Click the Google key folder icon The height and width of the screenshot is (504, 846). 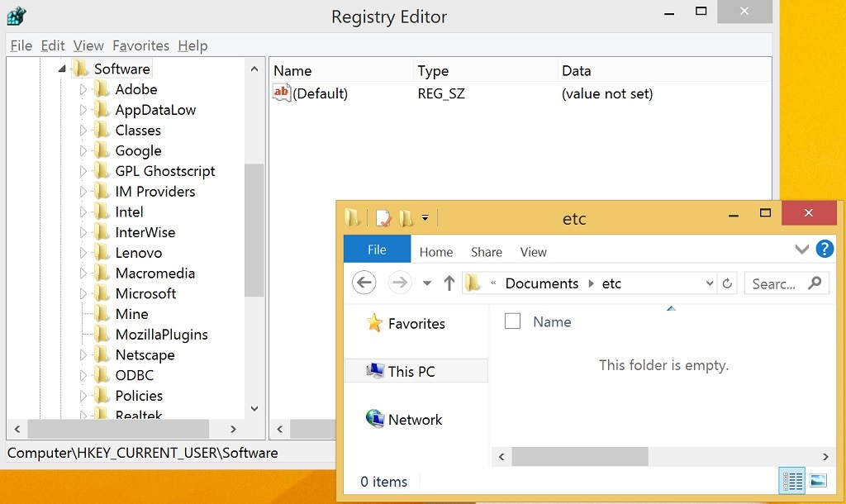[x=102, y=150]
